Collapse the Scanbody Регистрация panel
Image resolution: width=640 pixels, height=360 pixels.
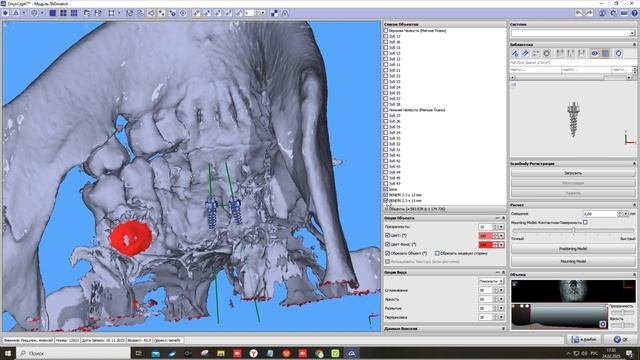coord(634,163)
